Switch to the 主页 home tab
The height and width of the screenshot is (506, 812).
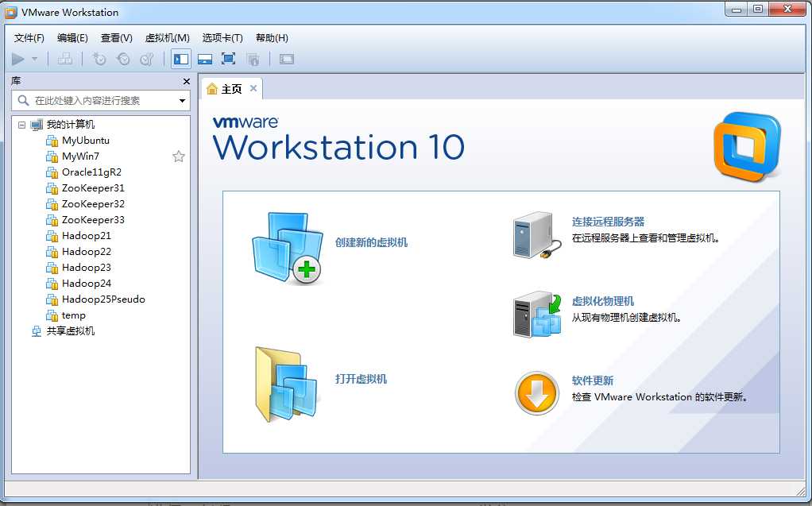pos(231,89)
